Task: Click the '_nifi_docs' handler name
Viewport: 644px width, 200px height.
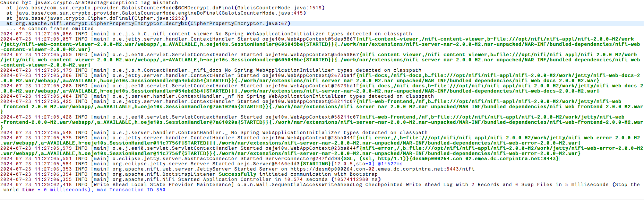Action: click(x=206, y=70)
